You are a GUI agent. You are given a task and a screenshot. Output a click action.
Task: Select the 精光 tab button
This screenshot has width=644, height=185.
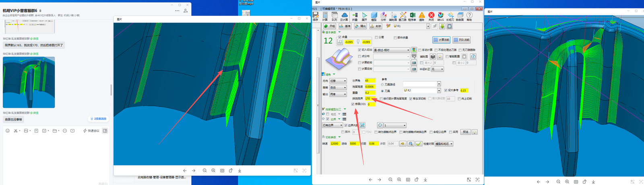[x=360, y=26]
